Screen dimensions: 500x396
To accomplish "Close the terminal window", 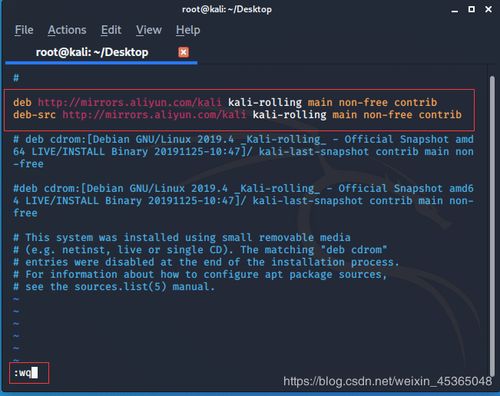I will 488,9.
